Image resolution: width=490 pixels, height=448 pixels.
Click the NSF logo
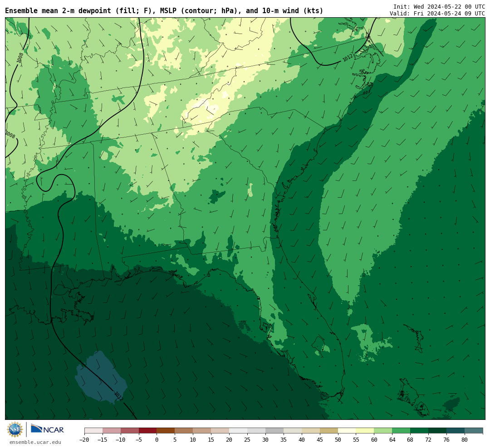(x=15, y=429)
